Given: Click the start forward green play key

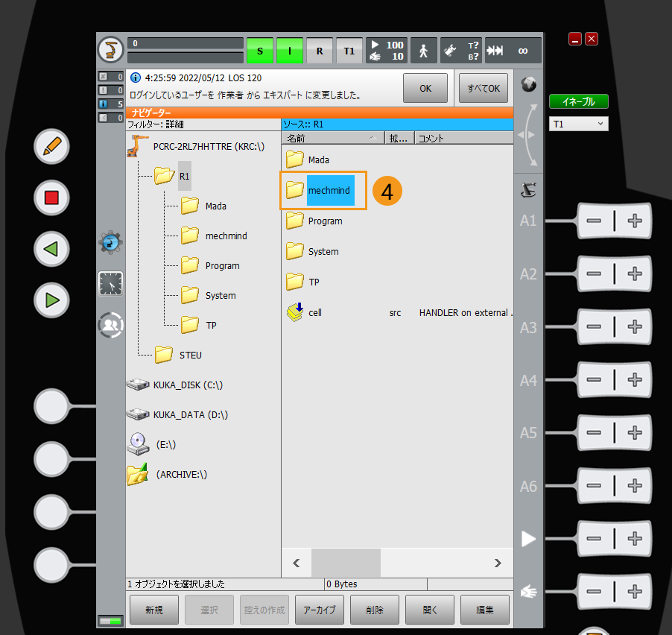Looking at the screenshot, I should point(51,300).
